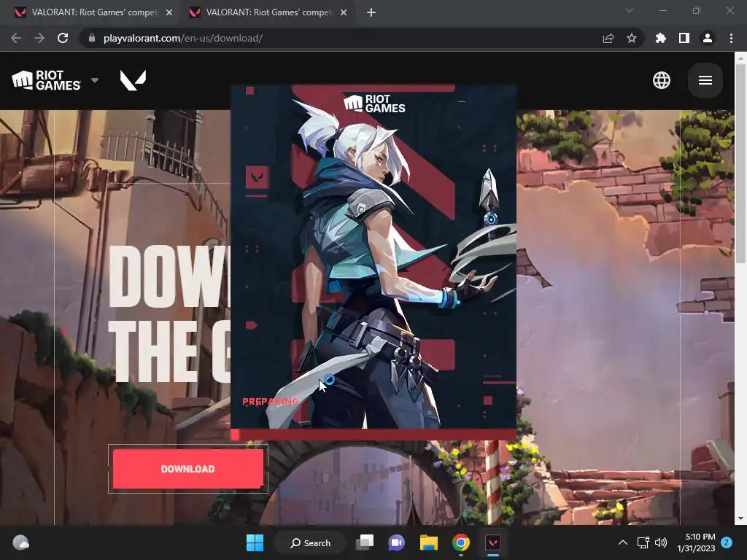Click the red DOWNLOAD button
The width and height of the screenshot is (747, 560).
point(187,469)
